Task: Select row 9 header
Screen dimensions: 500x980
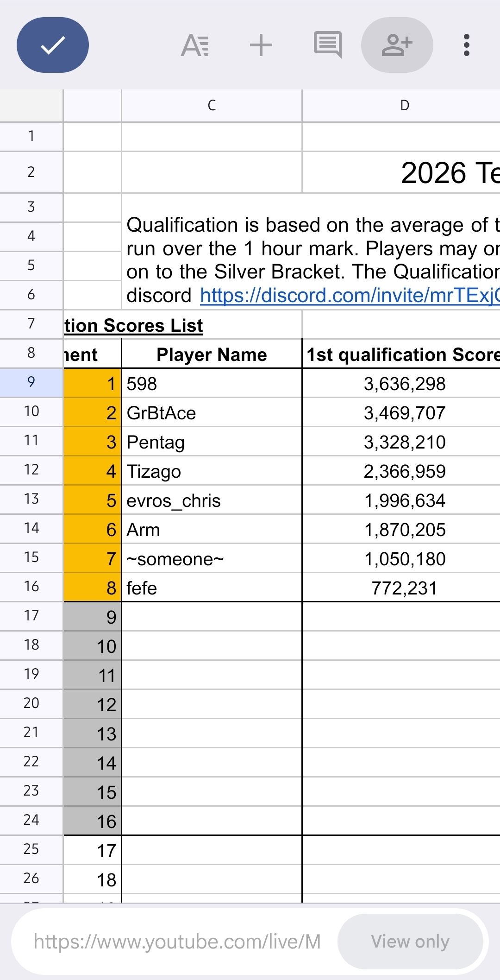Action: coord(31,382)
